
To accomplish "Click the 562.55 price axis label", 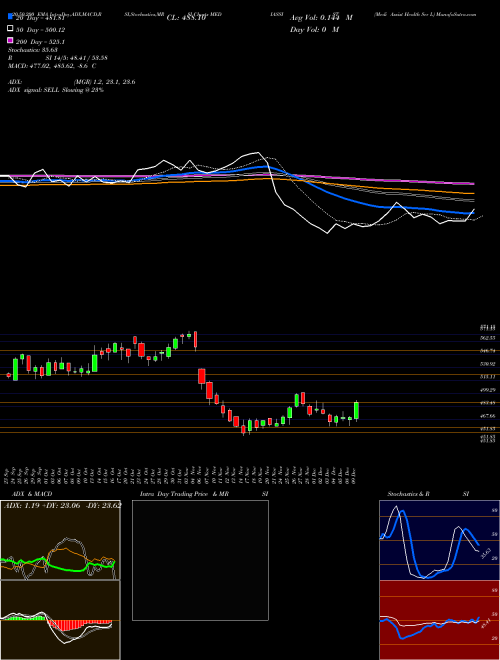I will 487,338.
